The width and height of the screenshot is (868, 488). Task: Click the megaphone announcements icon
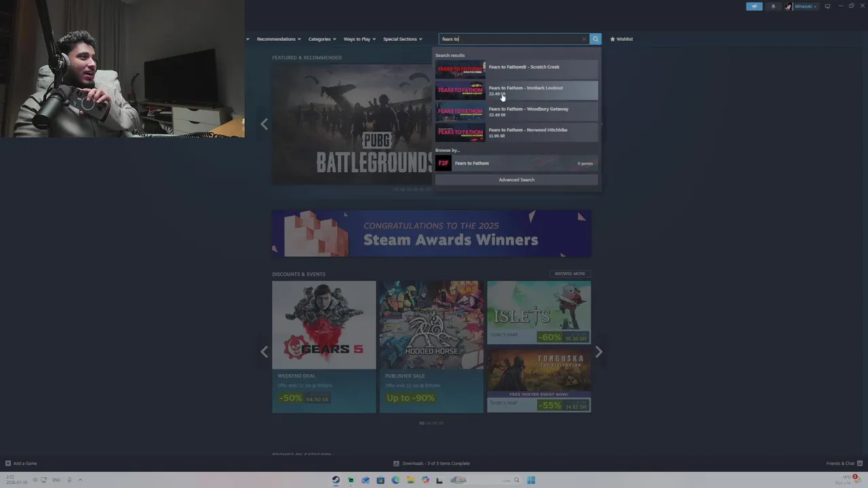click(754, 6)
